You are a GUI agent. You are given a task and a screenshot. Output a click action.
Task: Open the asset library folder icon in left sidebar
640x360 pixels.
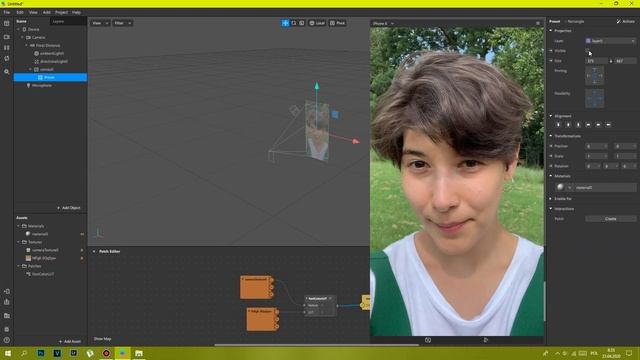pyautogui.click(x=7, y=316)
